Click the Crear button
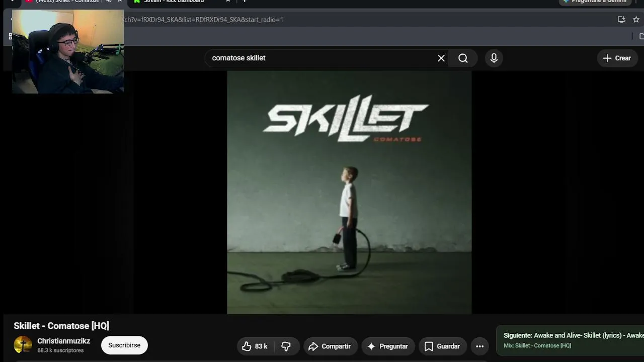 (x=617, y=58)
